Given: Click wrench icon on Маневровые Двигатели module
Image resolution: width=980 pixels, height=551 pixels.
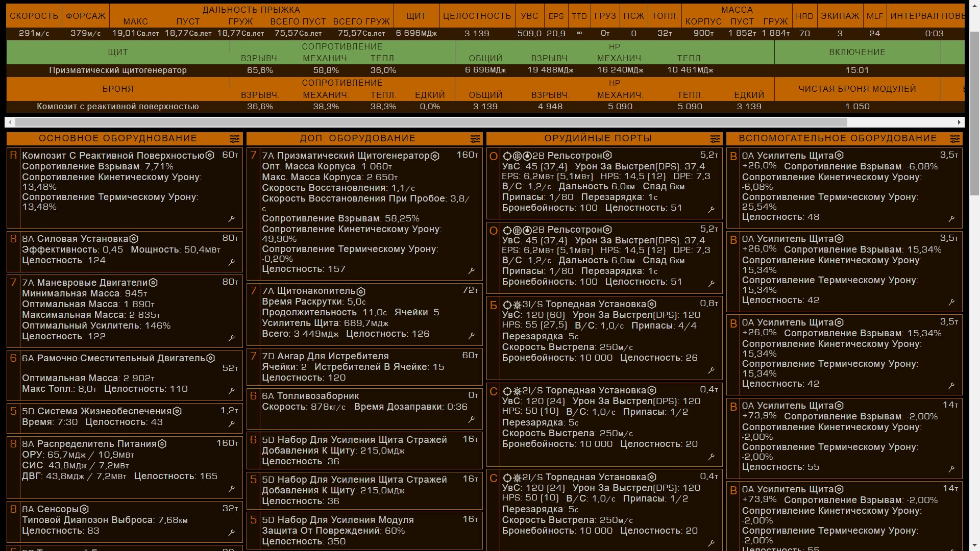Looking at the screenshot, I should tap(232, 338).
